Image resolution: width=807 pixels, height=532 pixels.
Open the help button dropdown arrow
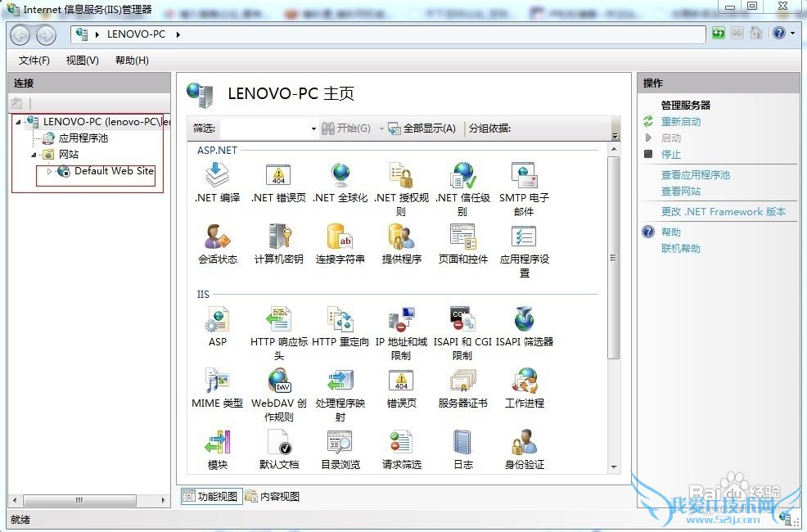792,34
